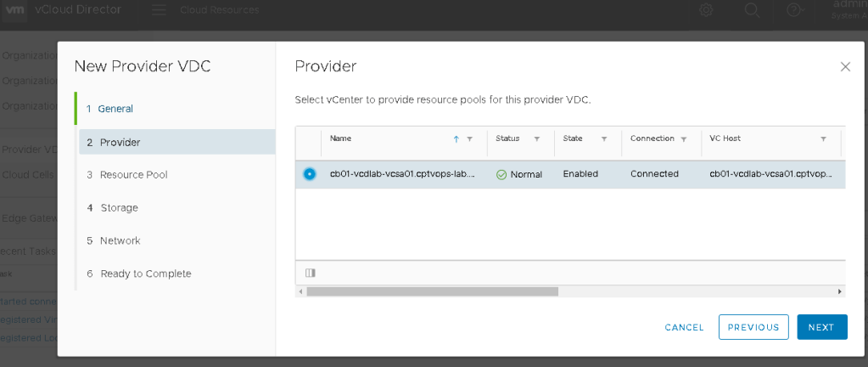Jump to the Resource Pool step
Image resolution: width=868 pixels, height=367 pixels.
tap(133, 175)
